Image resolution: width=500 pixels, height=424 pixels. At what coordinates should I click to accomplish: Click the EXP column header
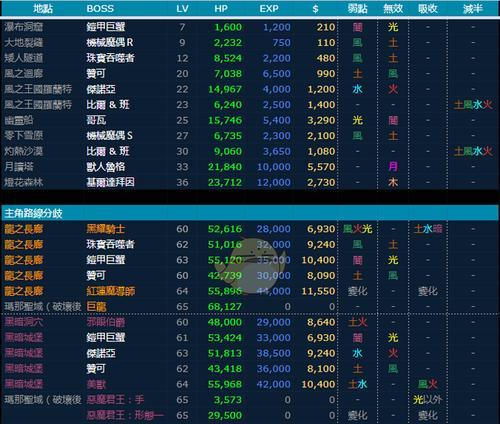(269, 9)
